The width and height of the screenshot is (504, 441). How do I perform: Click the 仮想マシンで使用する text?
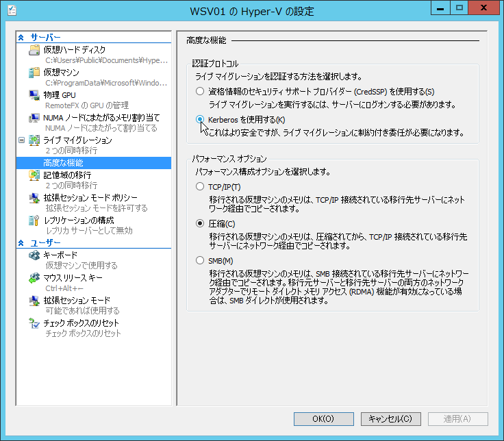[81, 266]
